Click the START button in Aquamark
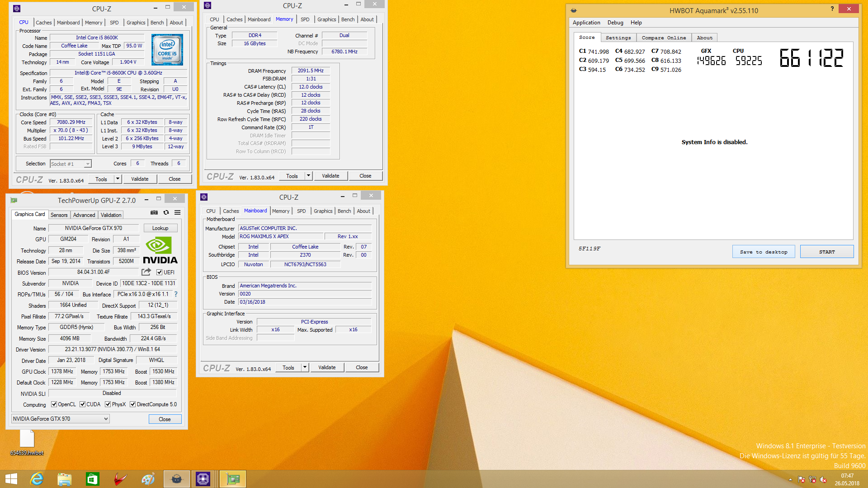Screen dimensions: 868x488 pyautogui.click(x=827, y=252)
